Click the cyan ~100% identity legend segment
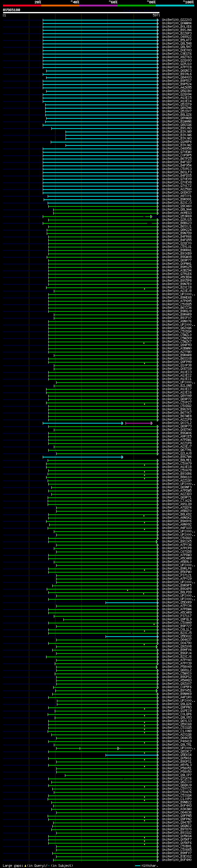The width and height of the screenshot is (197, 868). click(175, 6)
